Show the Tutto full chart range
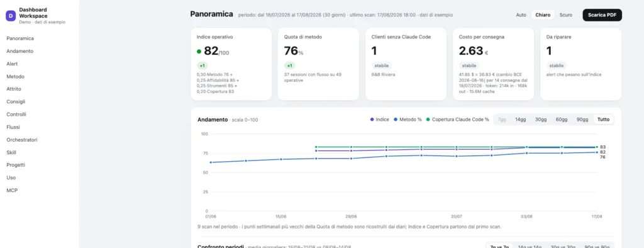This screenshot has height=248, width=644. (603, 120)
